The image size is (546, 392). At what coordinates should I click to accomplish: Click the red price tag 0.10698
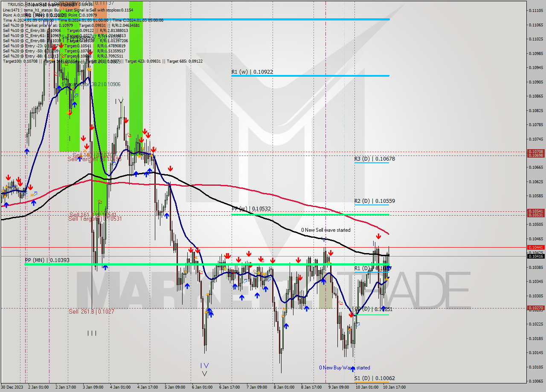(x=536, y=156)
